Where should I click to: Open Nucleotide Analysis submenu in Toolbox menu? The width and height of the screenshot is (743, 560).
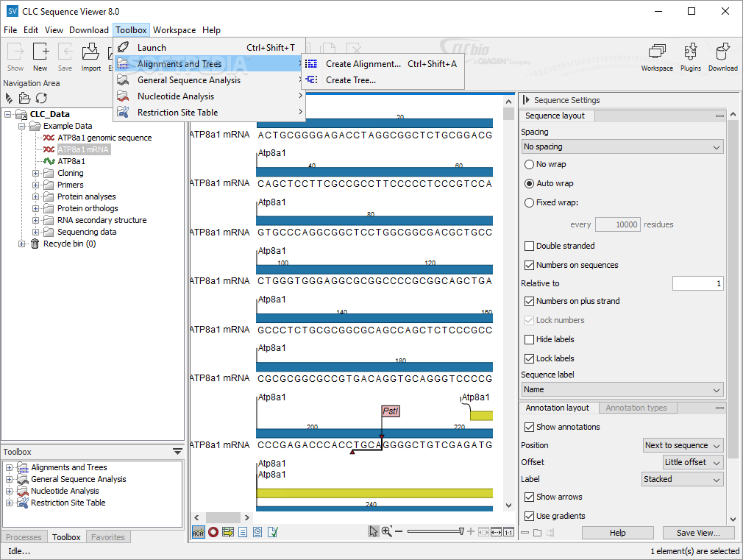tap(210, 96)
